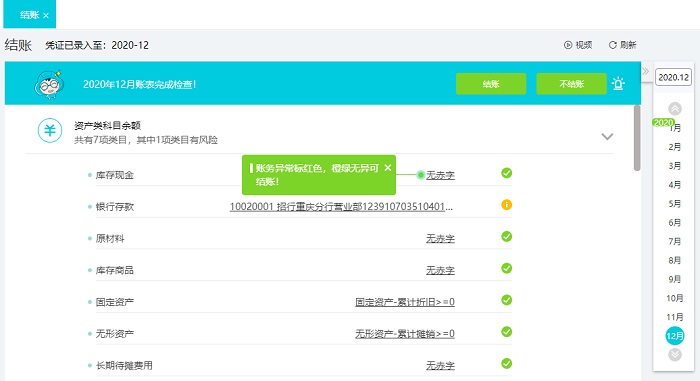This screenshot has width=700, height=381.
Task: Click the 不结账 button
Action: tap(571, 84)
